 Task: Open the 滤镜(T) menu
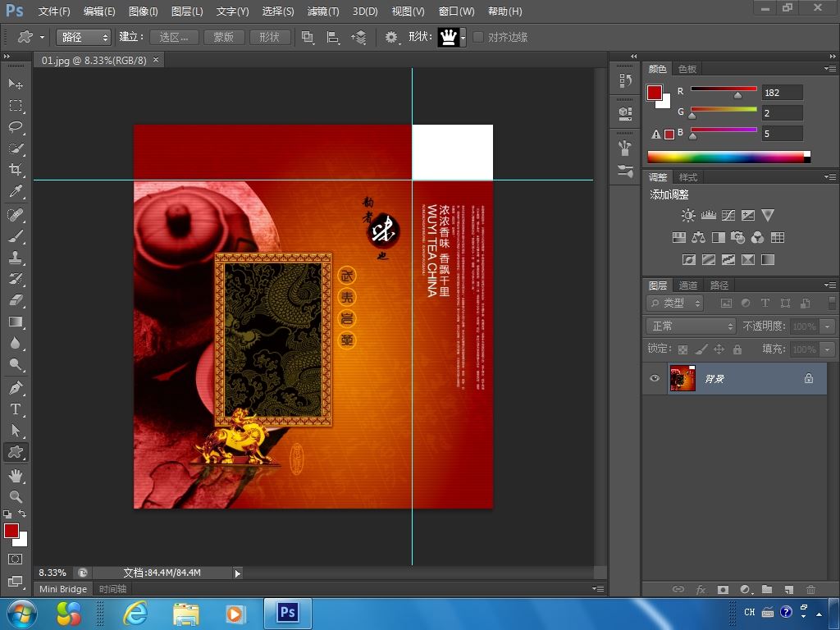point(322,11)
